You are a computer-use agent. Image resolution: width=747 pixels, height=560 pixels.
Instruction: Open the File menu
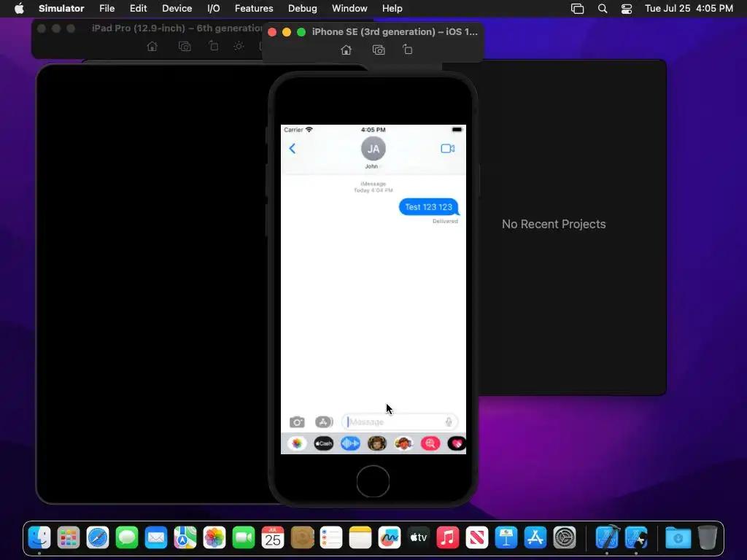107,9
